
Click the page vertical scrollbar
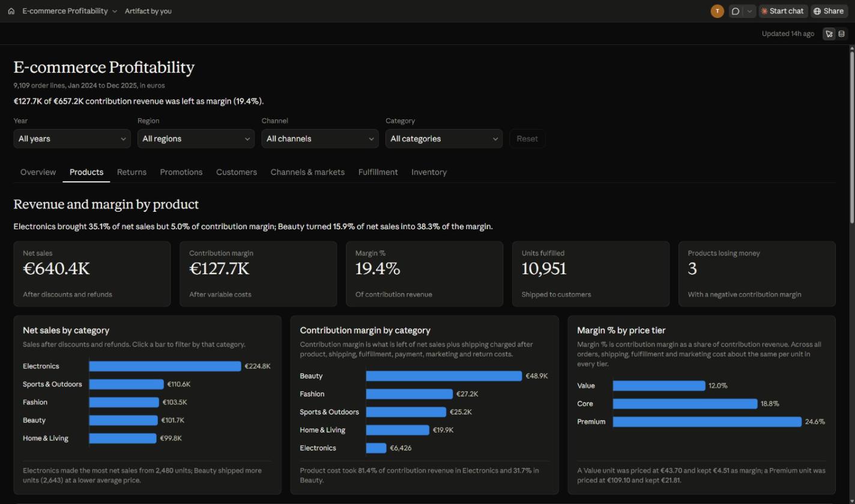point(851,138)
